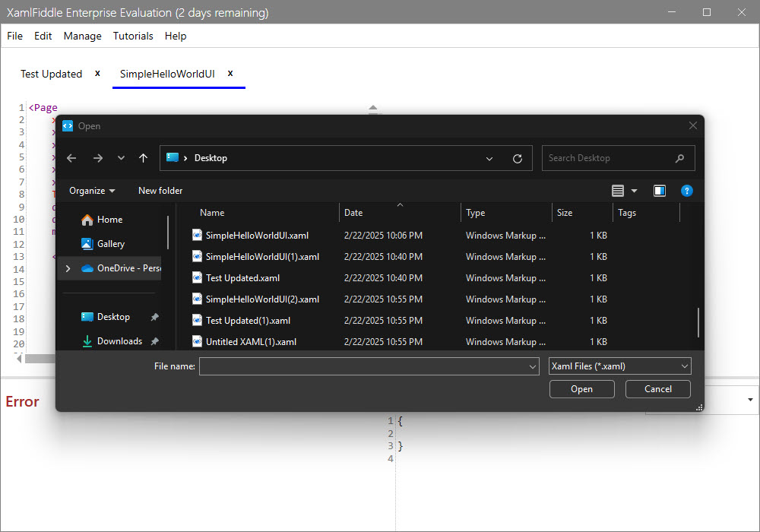Close the SimpleHelloWorldUI tab

(x=230, y=73)
